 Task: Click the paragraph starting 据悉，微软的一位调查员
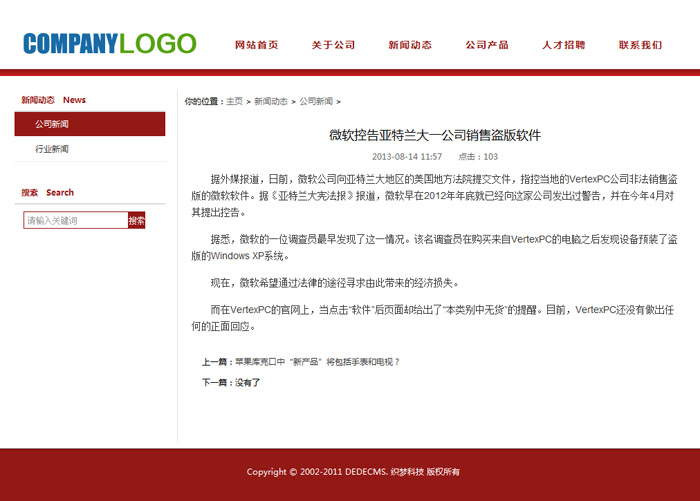[x=434, y=247]
